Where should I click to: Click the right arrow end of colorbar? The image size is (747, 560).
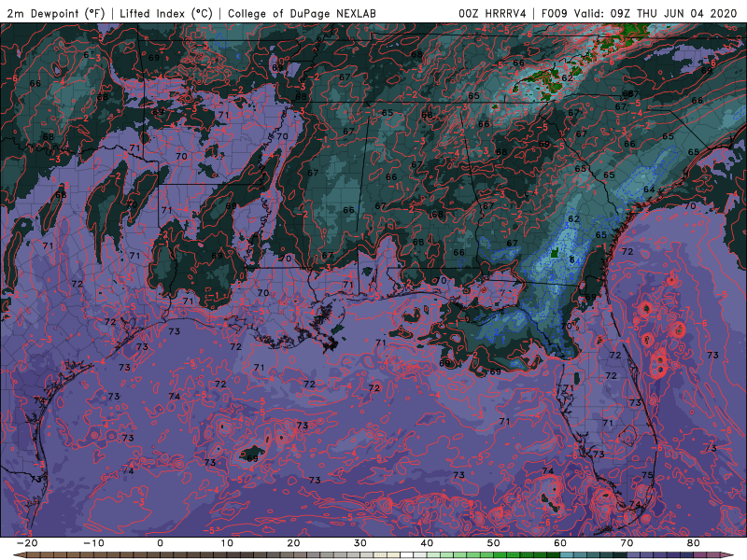(727, 555)
